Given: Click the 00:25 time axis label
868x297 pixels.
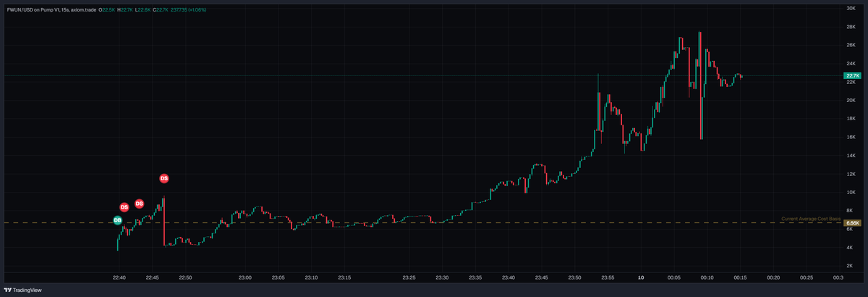Looking at the screenshot, I should click(x=807, y=277).
